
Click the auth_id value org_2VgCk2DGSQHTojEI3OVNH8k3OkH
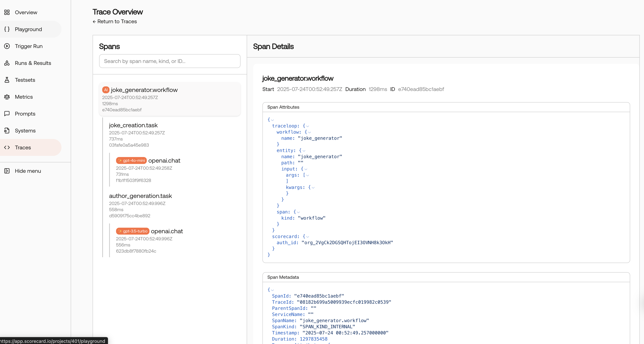(x=347, y=243)
